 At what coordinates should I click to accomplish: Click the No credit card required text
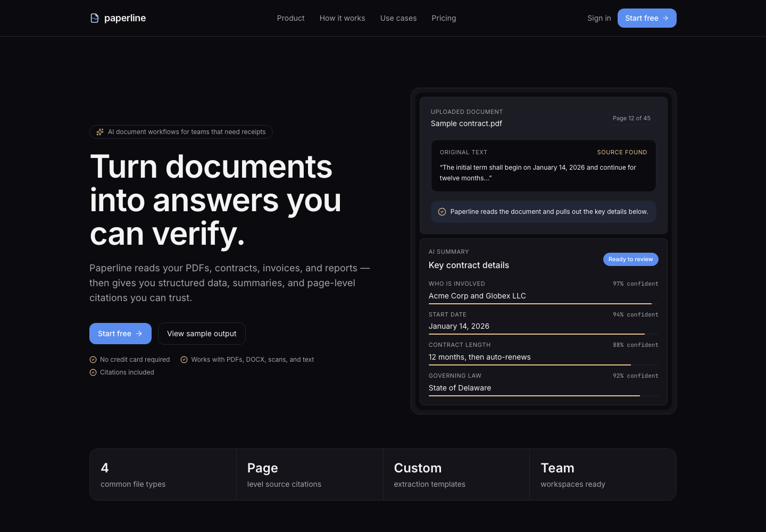pos(135,360)
